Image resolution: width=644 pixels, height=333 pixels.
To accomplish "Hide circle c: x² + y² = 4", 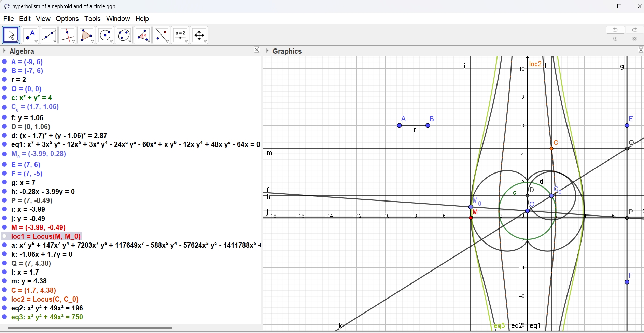I will point(5,98).
